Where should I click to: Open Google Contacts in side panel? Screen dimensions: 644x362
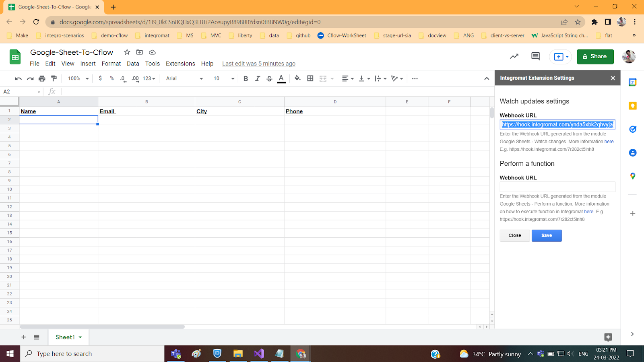[633, 153]
